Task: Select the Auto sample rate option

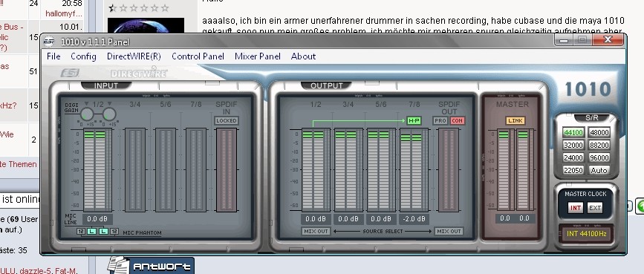Action: (599, 170)
